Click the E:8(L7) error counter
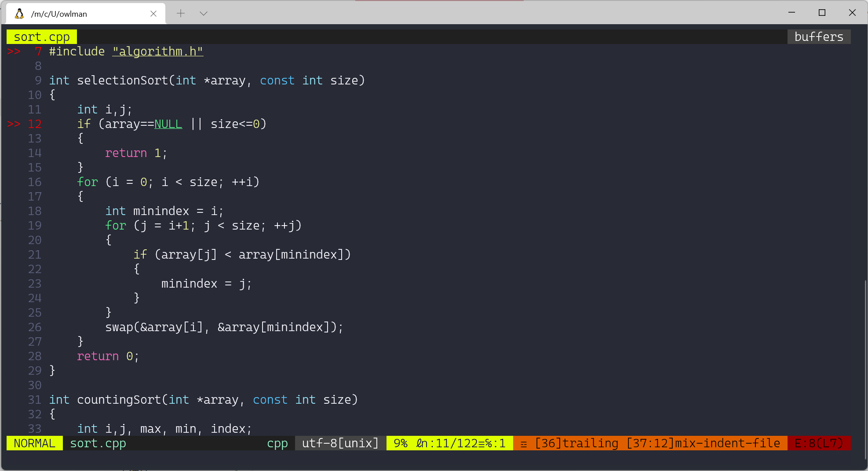The height and width of the screenshot is (471, 868). pyautogui.click(x=819, y=443)
